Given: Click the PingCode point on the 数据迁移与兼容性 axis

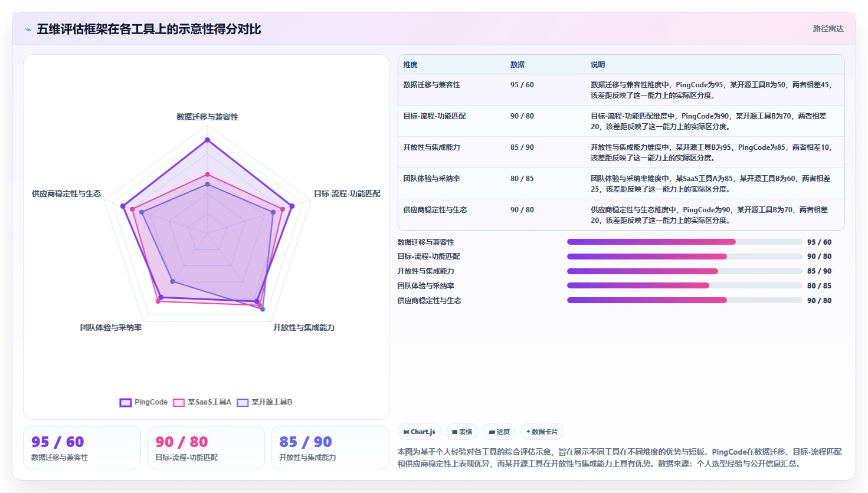Looking at the screenshot, I should (x=207, y=140).
